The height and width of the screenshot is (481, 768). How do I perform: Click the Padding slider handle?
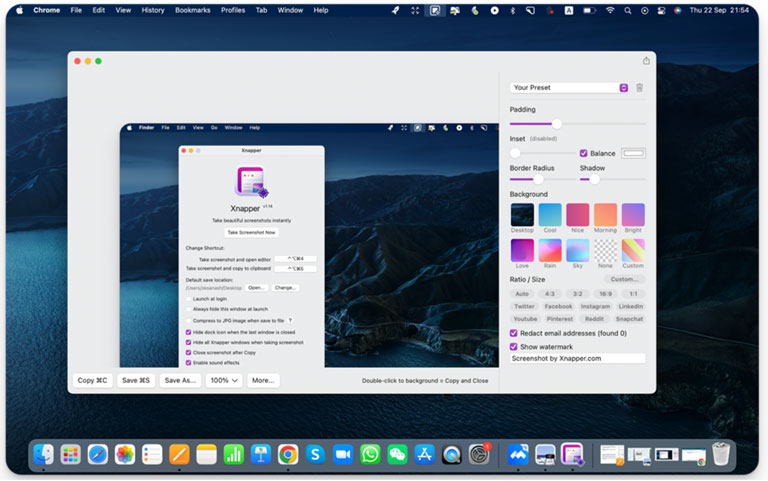pos(556,124)
